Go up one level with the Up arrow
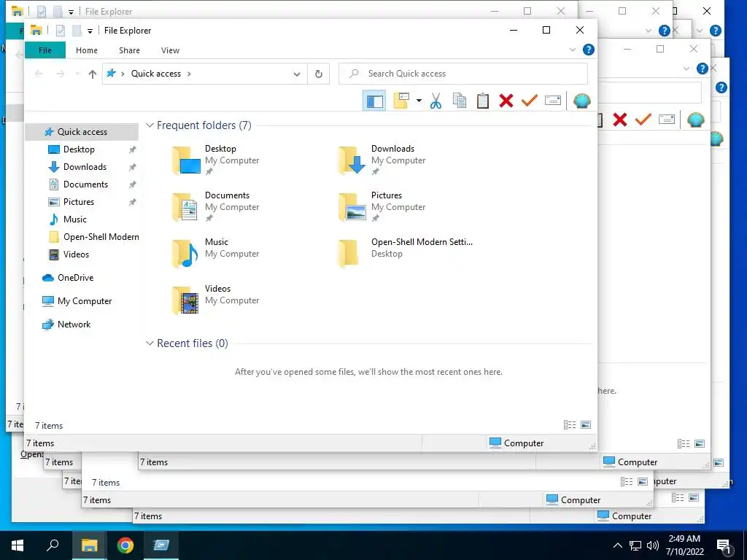Viewport: 747px width, 560px height. click(x=93, y=74)
